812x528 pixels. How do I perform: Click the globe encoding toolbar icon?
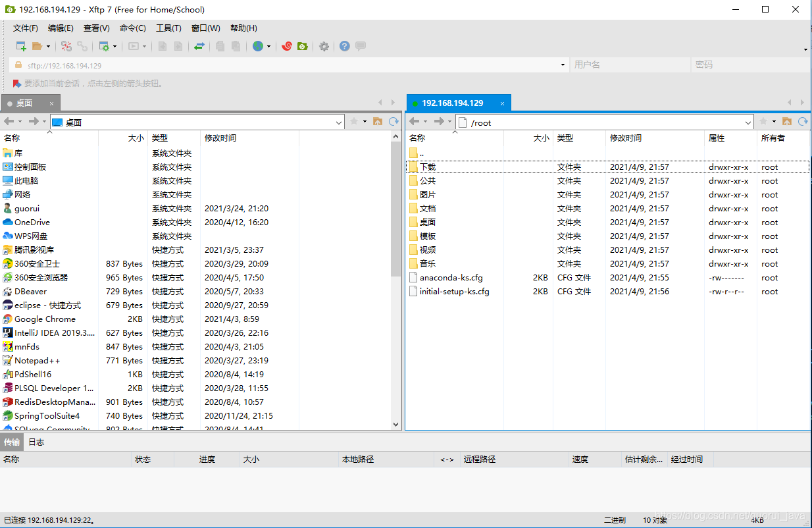pyautogui.click(x=258, y=46)
